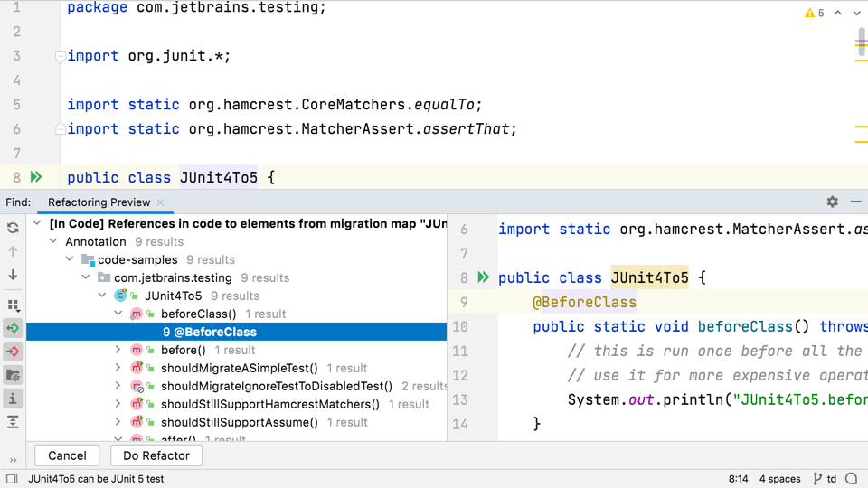Click the Cancel button
The width and height of the screenshot is (868, 488).
(x=67, y=455)
